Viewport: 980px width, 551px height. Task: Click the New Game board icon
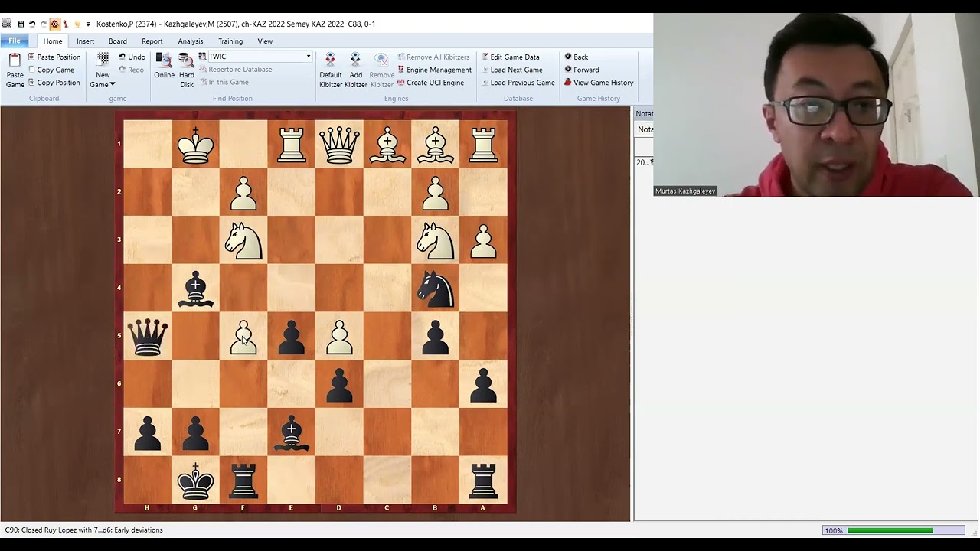(103, 60)
